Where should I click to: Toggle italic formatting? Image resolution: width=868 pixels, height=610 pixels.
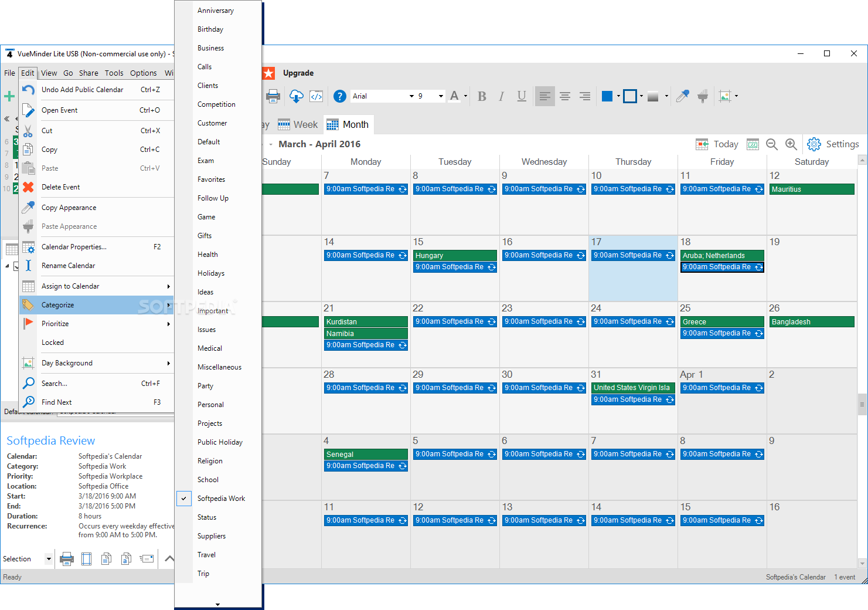(x=501, y=96)
